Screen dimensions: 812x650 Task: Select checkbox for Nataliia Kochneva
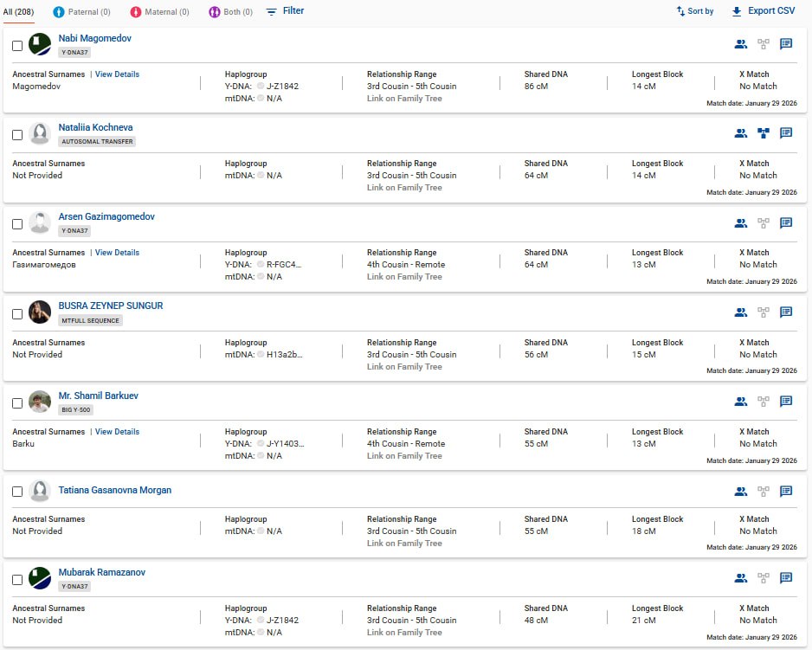17,135
